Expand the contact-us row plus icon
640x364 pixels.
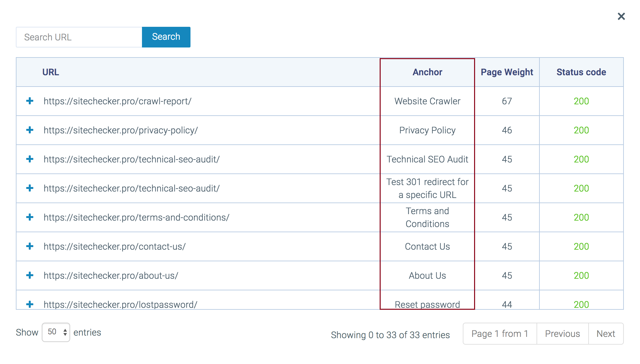pyautogui.click(x=30, y=246)
